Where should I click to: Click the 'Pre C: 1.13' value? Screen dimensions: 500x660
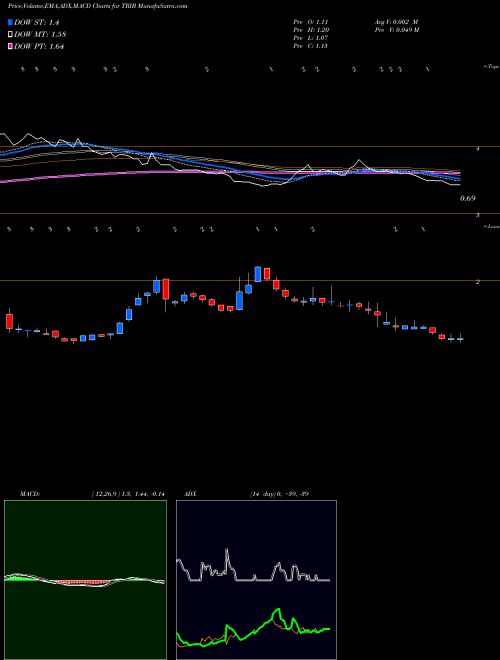(311, 46)
